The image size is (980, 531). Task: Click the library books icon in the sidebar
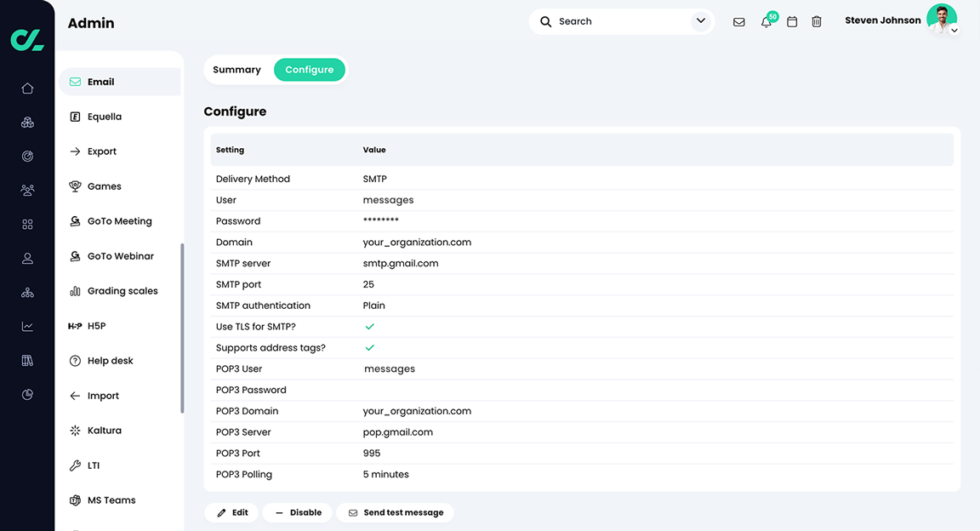pos(26,360)
